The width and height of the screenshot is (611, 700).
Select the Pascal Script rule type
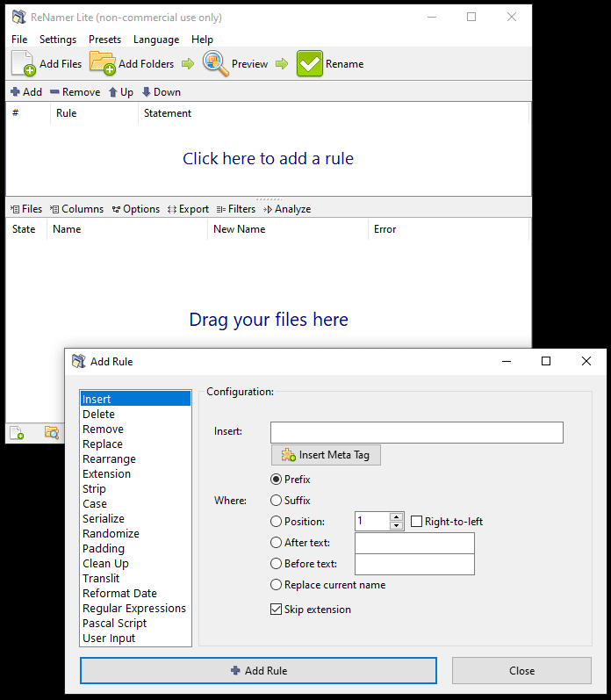[x=136, y=624]
